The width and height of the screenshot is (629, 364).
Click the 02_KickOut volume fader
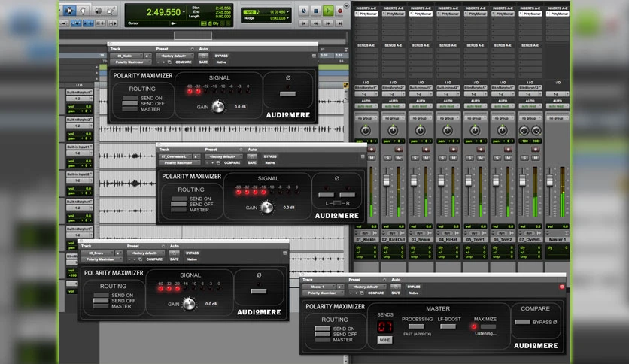[x=386, y=181]
